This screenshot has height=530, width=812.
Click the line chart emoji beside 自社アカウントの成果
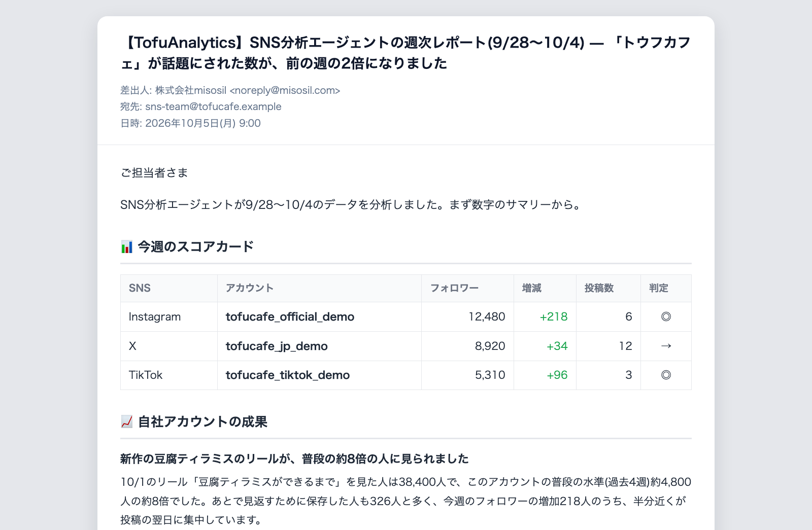[127, 421]
